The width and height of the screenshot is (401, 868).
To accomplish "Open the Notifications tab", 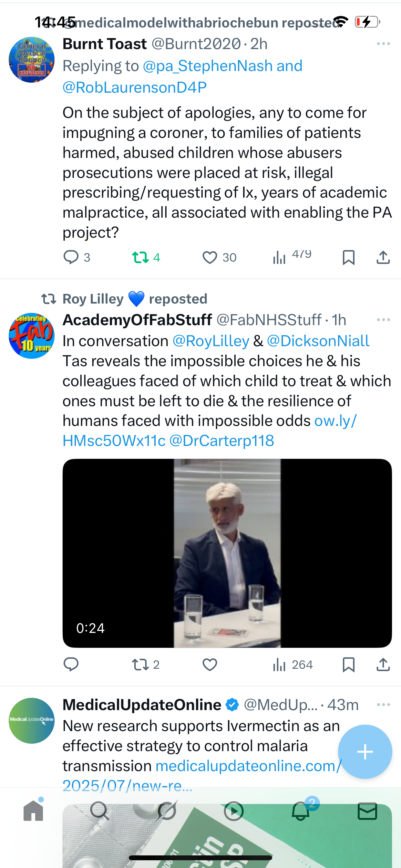I will pos(301,811).
